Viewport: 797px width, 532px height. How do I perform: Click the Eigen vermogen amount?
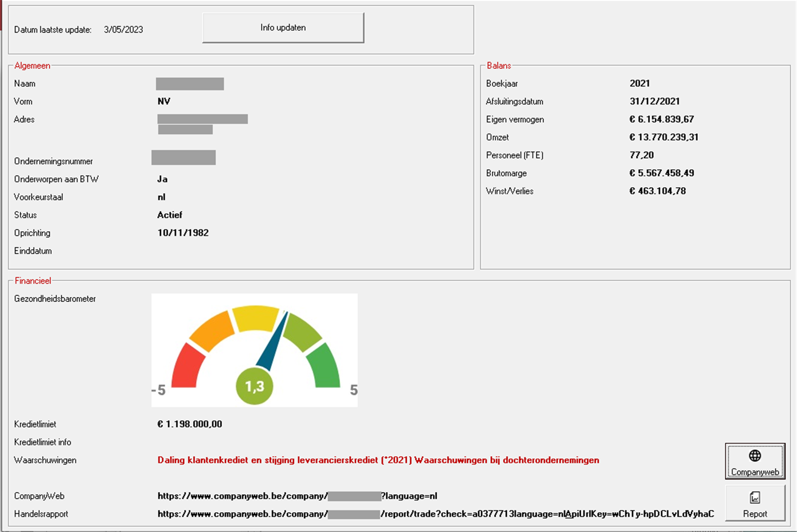point(661,119)
